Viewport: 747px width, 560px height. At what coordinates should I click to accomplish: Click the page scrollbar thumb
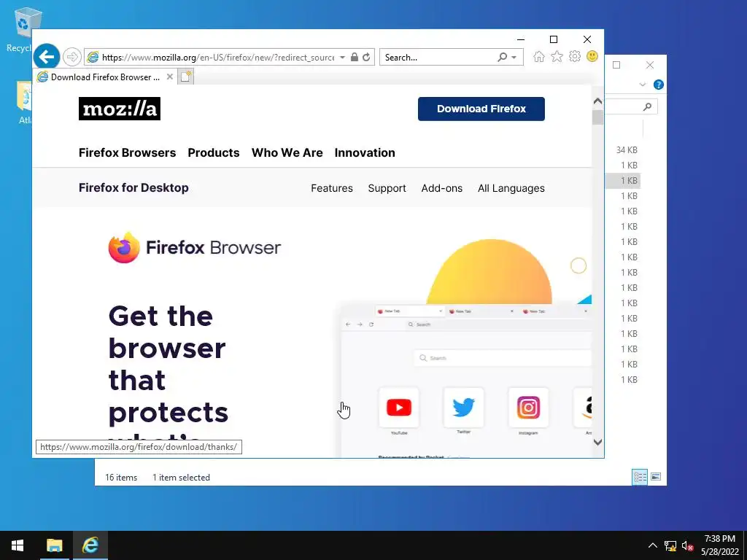click(598, 117)
